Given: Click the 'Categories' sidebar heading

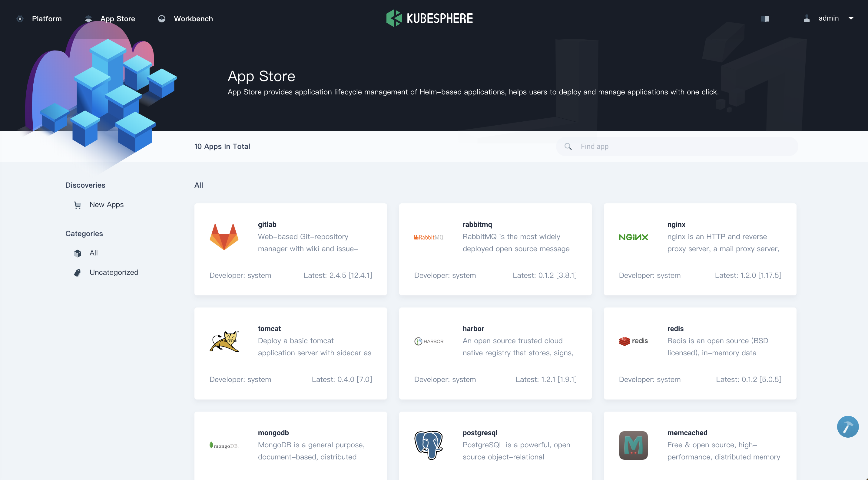Looking at the screenshot, I should 84,234.
